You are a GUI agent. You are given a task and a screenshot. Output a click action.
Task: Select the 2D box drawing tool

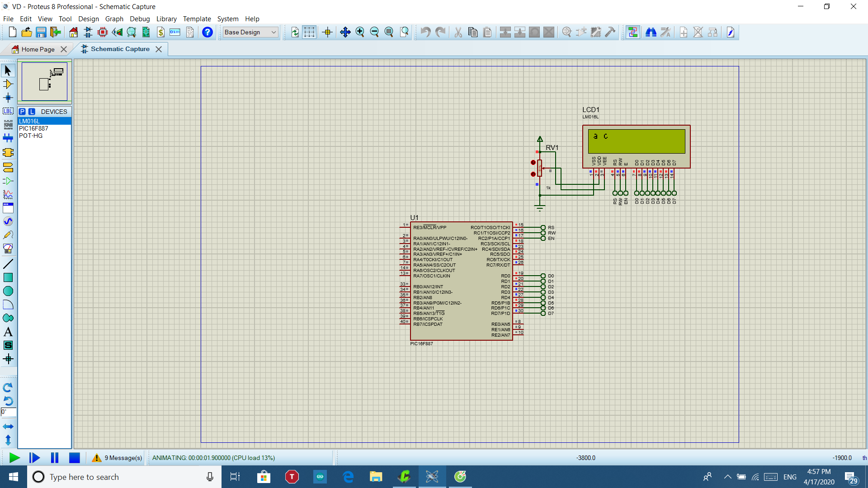coord(8,277)
